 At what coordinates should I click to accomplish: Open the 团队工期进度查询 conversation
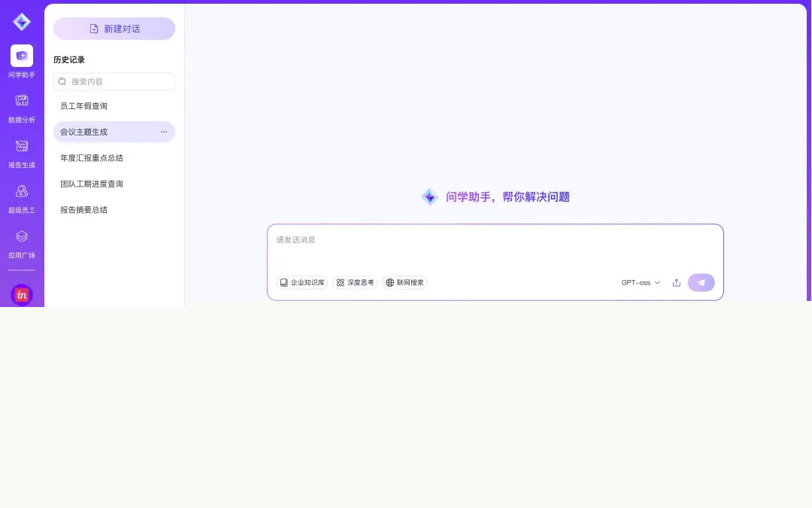point(114,184)
